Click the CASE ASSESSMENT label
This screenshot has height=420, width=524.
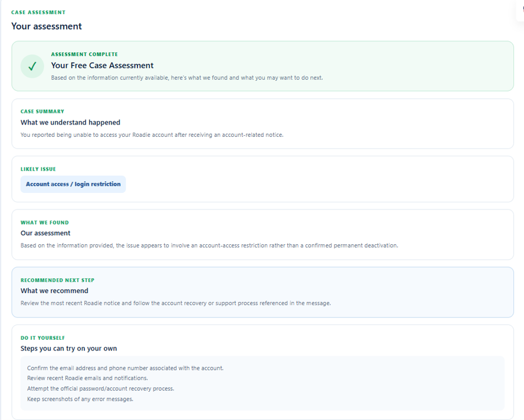click(x=38, y=12)
